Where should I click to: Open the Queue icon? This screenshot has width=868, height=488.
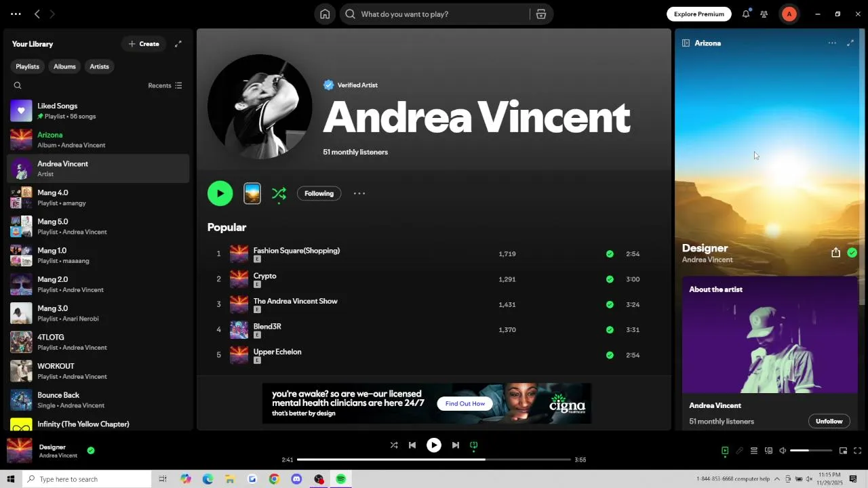click(753, 451)
